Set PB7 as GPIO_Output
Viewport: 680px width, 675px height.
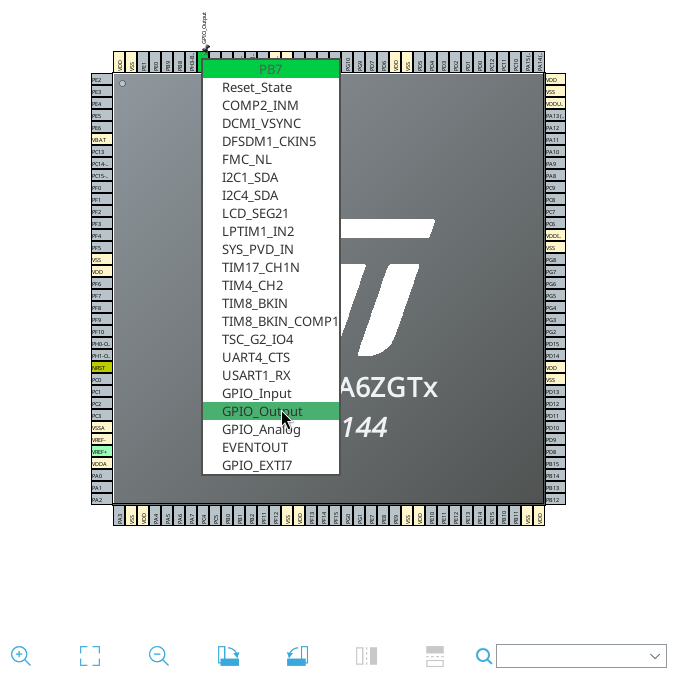271,411
